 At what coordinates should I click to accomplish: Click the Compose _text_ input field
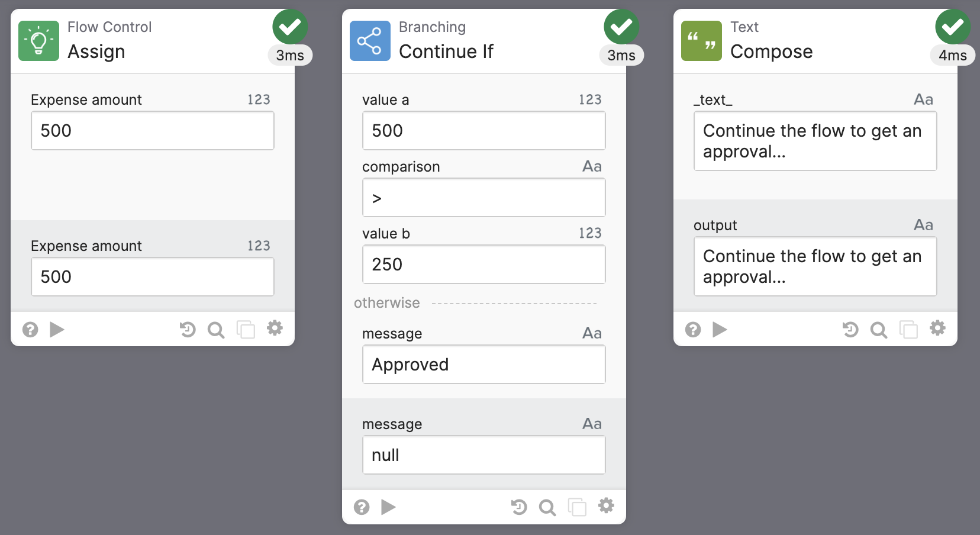[815, 141]
